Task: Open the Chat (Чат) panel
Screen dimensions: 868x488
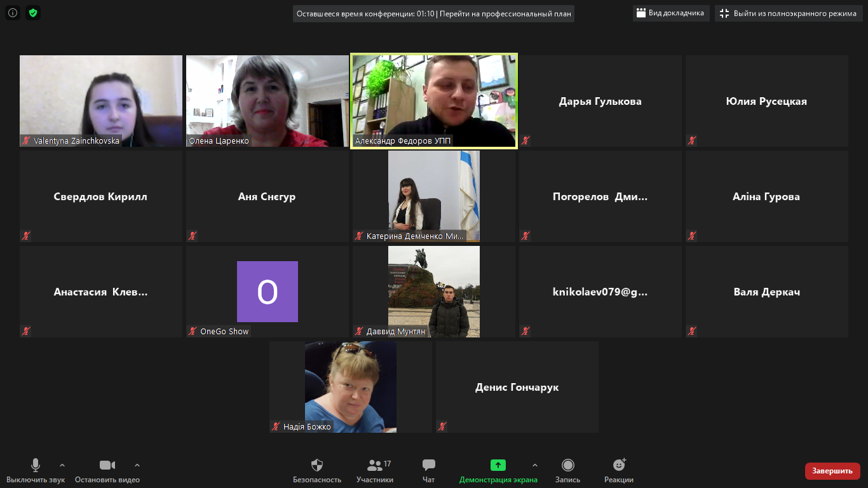Action: click(x=429, y=466)
